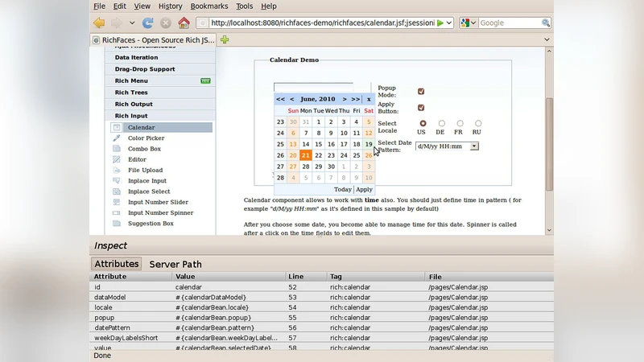
Task: Click the File Upload icon in the sidebar
Action: 117,171
